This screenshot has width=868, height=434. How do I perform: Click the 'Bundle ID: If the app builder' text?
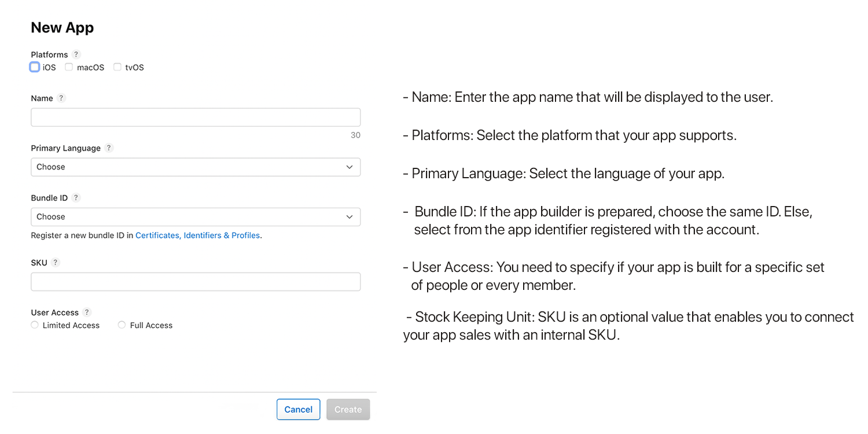point(608,220)
